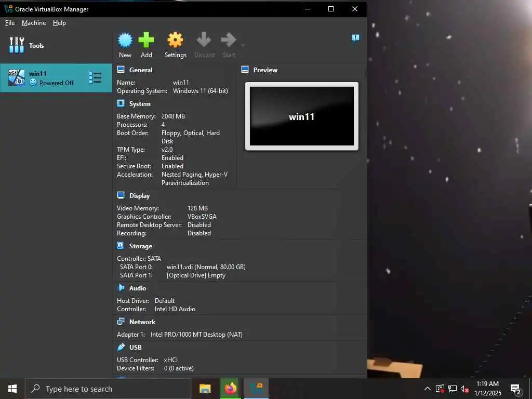Click the Remote Desktop Server 'Disabled' value
The width and height of the screenshot is (532, 399).
pos(199,225)
